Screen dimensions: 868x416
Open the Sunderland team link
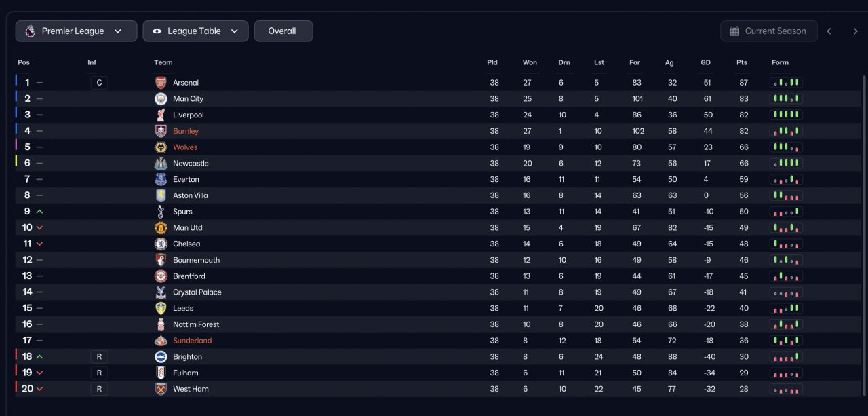pyautogui.click(x=192, y=341)
